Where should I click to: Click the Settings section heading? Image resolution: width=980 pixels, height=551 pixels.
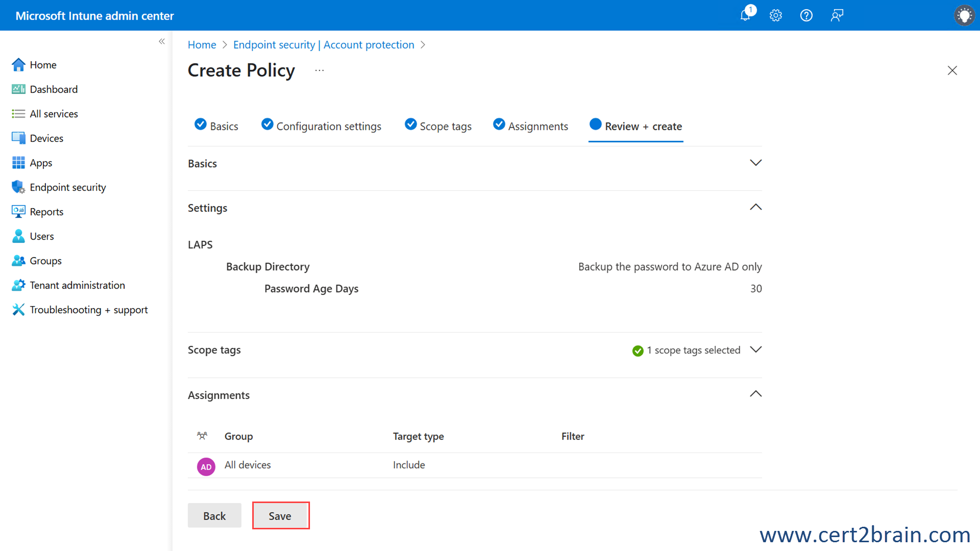click(x=207, y=208)
